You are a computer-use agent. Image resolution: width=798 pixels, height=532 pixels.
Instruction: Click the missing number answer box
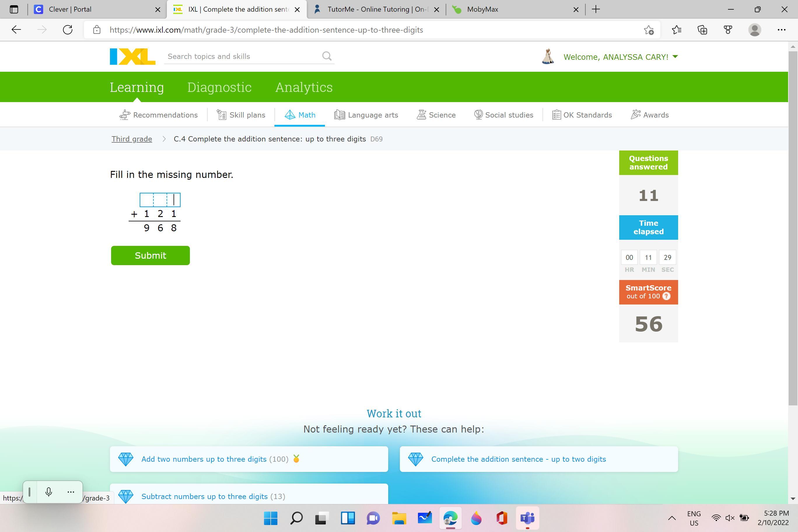pos(160,200)
